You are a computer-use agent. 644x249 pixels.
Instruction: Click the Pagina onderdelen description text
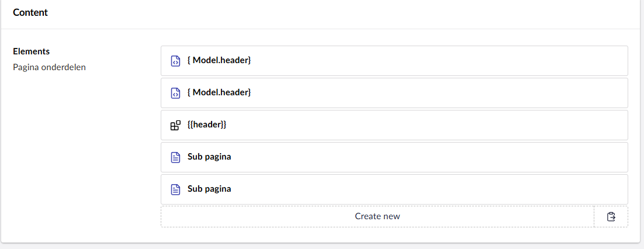pyautogui.click(x=49, y=67)
